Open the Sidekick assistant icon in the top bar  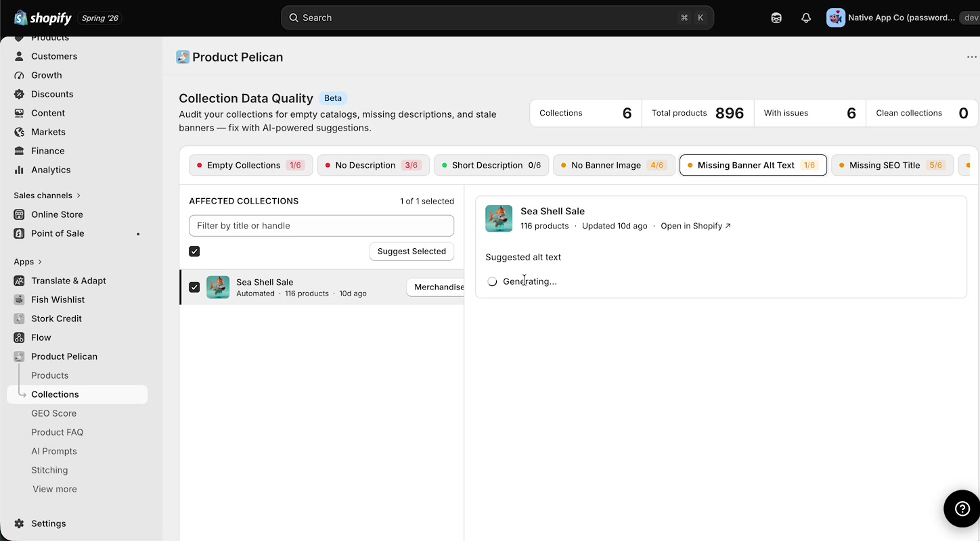(x=776, y=18)
